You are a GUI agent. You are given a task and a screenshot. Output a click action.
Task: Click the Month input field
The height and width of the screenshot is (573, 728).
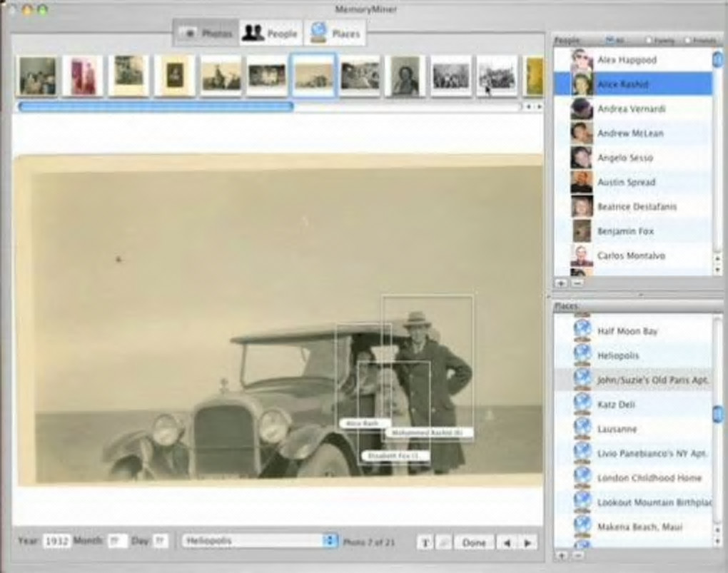click(117, 541)
